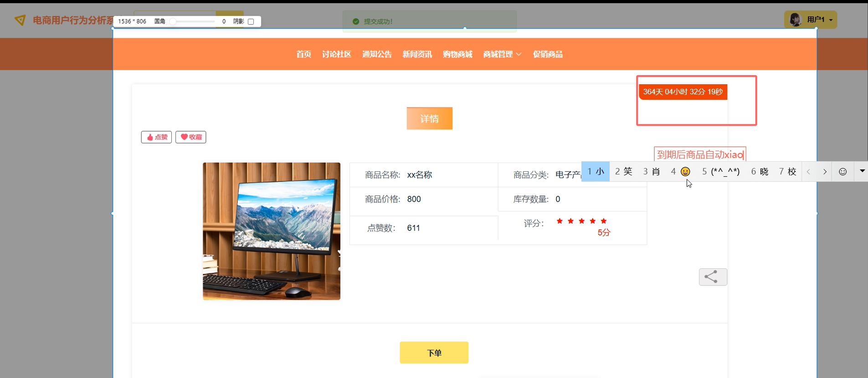Click the 5分 rating score text

click(604, 233)
